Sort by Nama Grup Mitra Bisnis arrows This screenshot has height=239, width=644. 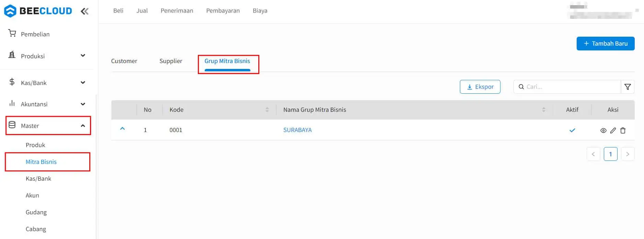(543, 110)
